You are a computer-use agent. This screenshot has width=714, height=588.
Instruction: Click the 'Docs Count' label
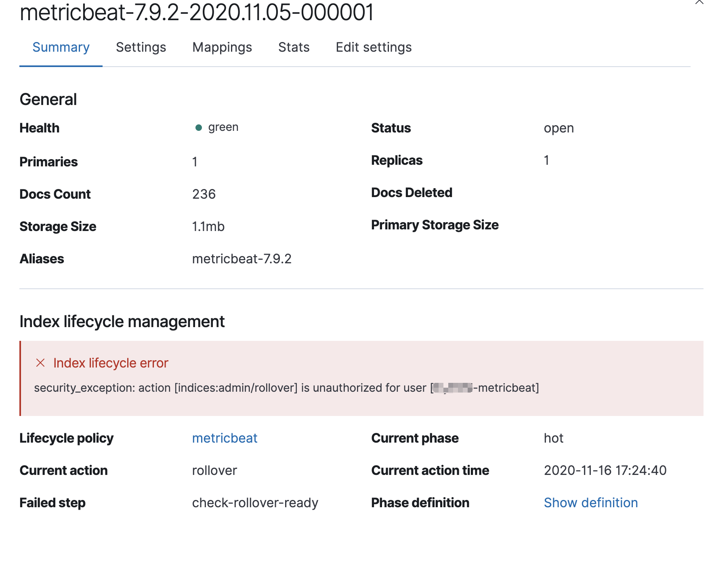(55, 194)
